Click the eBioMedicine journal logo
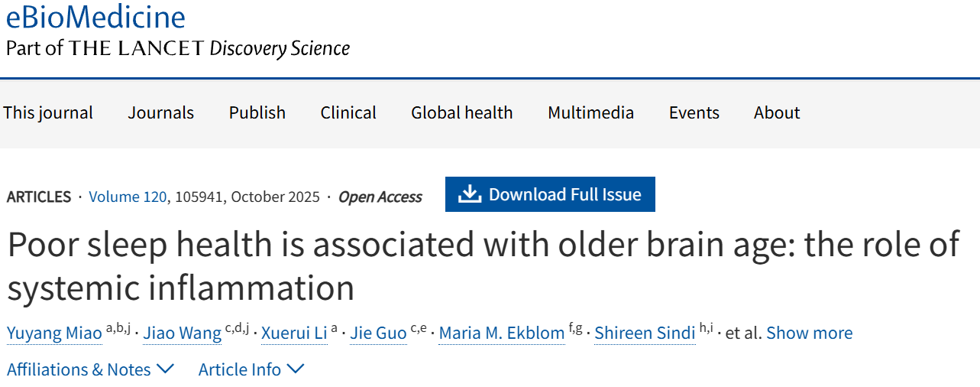The width and height of the screenshot is (980, 387). coord(95,17)
